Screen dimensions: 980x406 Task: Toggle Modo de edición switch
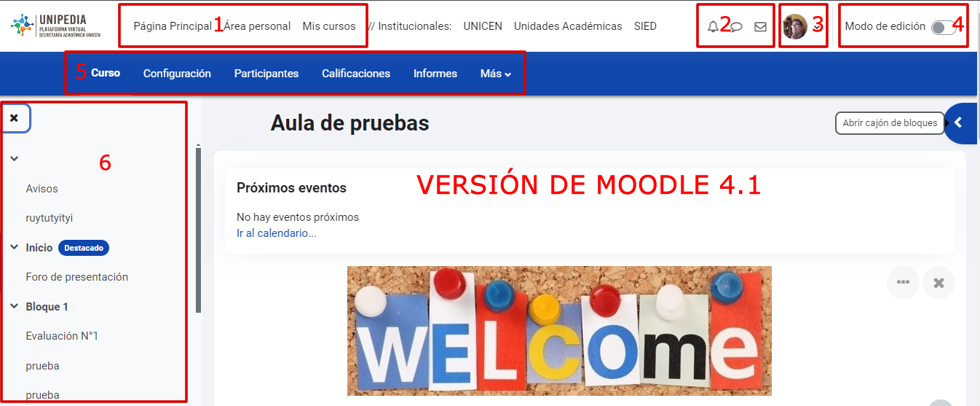(x=943, y=27)
